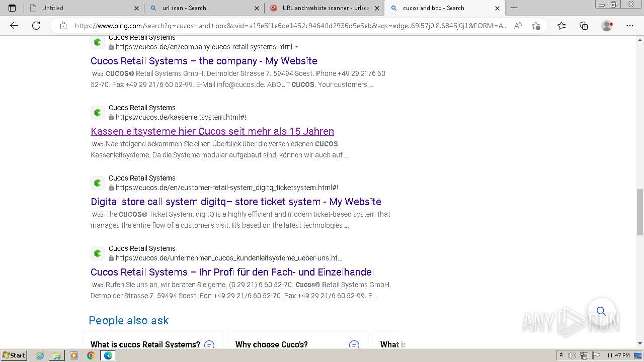The image size is (644, 362).
Task: Click the cucos.de/kassenleitsystem.html URL text
Action: 181,117
